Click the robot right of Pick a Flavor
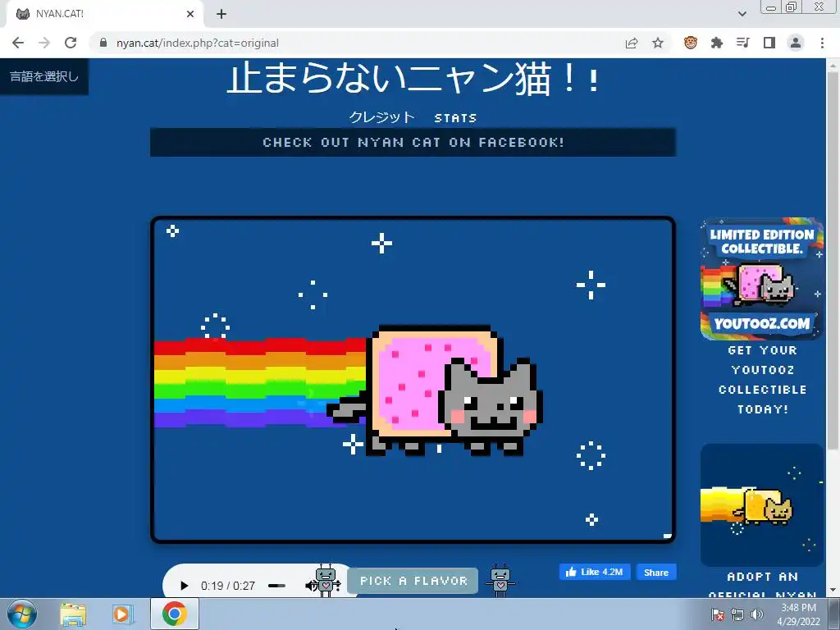 click(500, 580)
